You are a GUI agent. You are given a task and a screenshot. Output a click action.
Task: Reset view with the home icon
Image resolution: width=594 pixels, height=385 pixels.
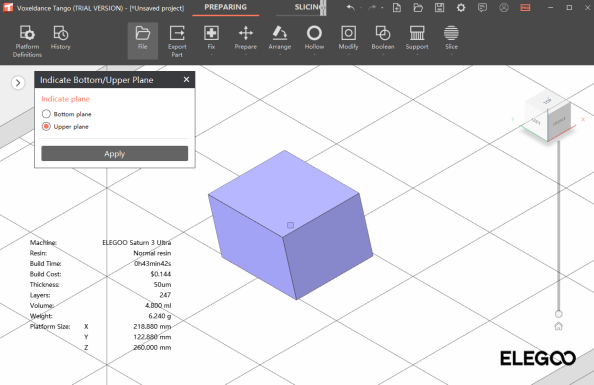pos(558,326)
